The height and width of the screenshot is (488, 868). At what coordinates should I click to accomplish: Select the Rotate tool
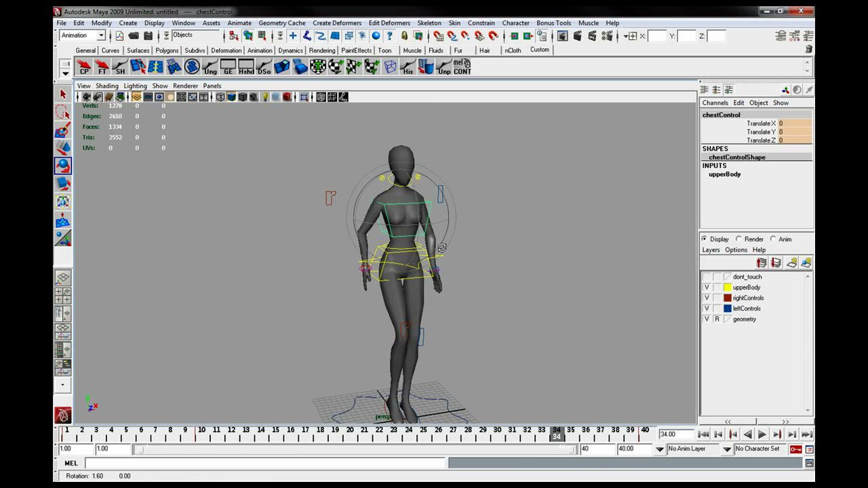(x=63, y=165)
